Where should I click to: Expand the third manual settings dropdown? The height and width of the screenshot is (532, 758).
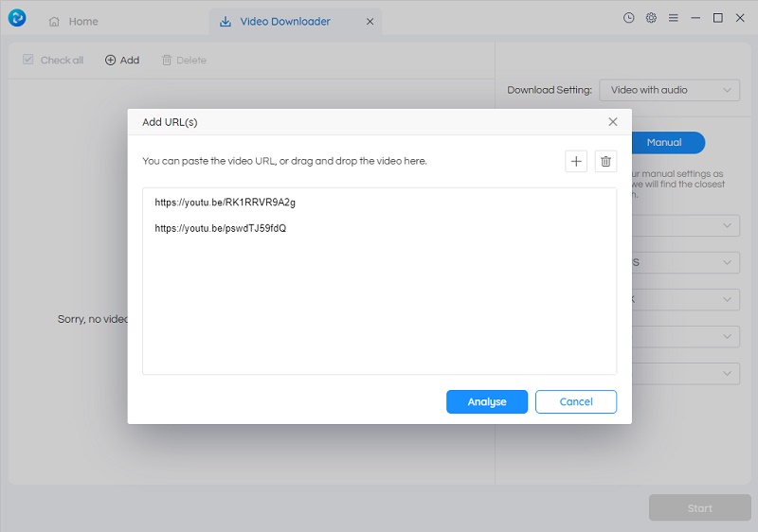point(685,299)
